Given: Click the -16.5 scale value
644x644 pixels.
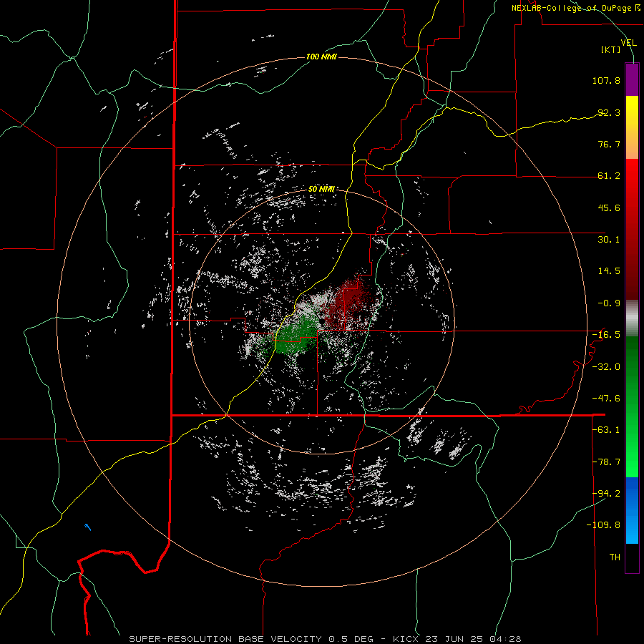Looking at the screenshot, I should (x=606, y=335).
